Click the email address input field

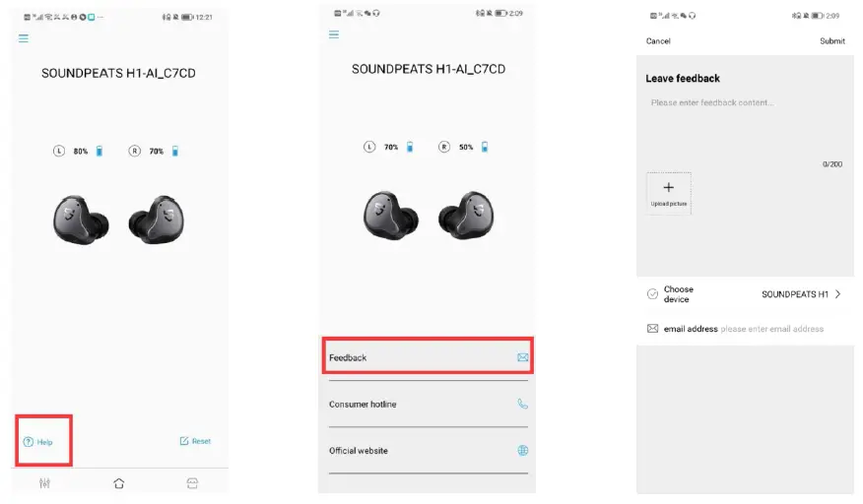pos(771,329)
